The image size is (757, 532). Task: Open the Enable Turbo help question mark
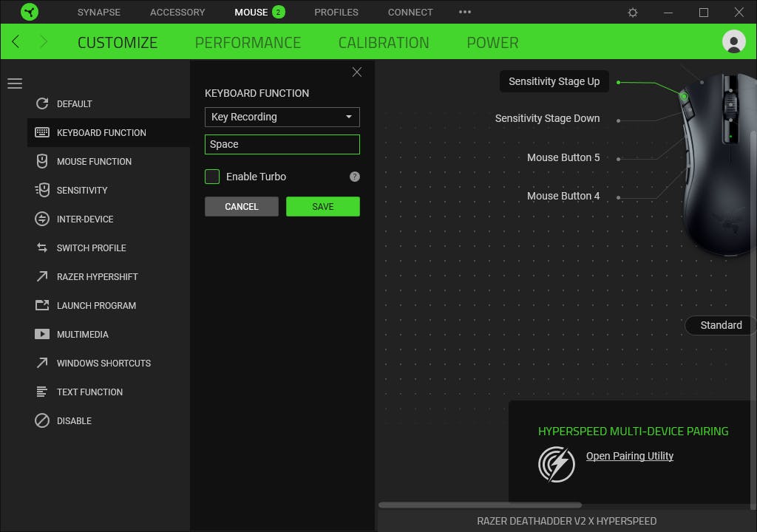click(355, 177)
